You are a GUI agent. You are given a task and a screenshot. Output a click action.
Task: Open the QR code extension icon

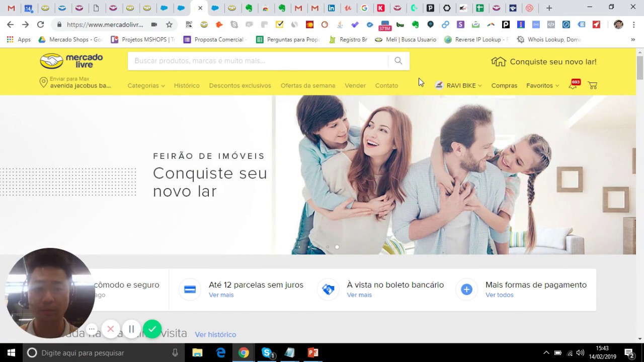(189, 25)
